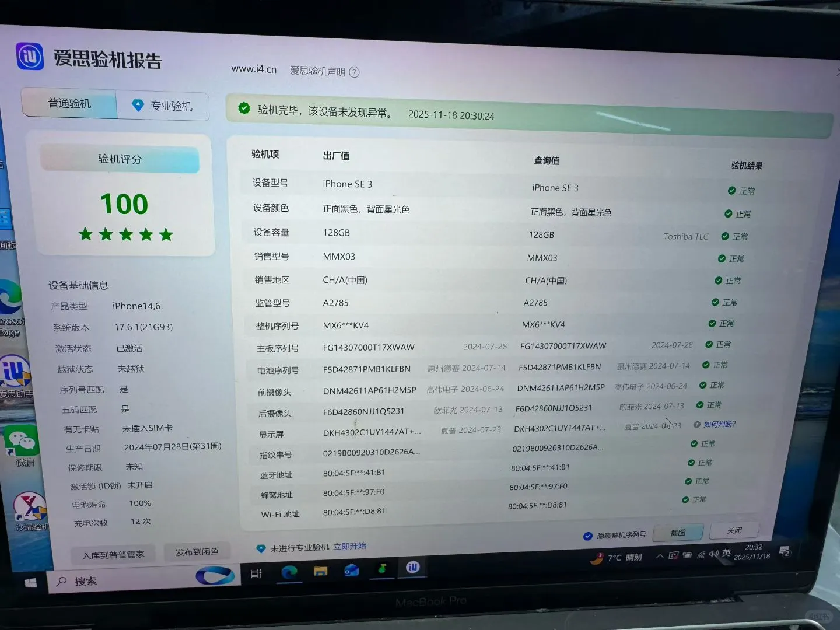Image resolution: width=840 pixels, height=630 pixels.
Task: Click the 入库到普普管家 button
Action: pyautogui.click(x=111, y=554)
